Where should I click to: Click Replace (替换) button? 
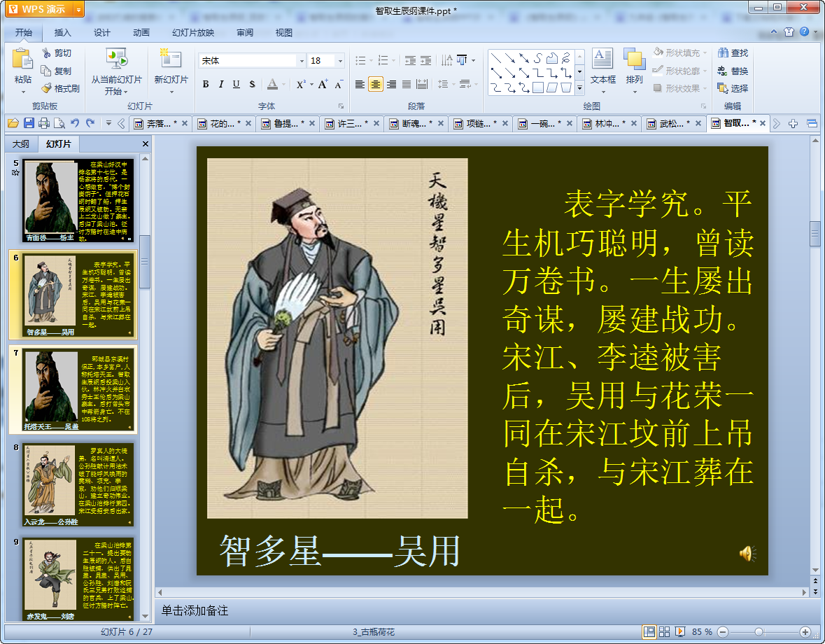click(733, 71)
